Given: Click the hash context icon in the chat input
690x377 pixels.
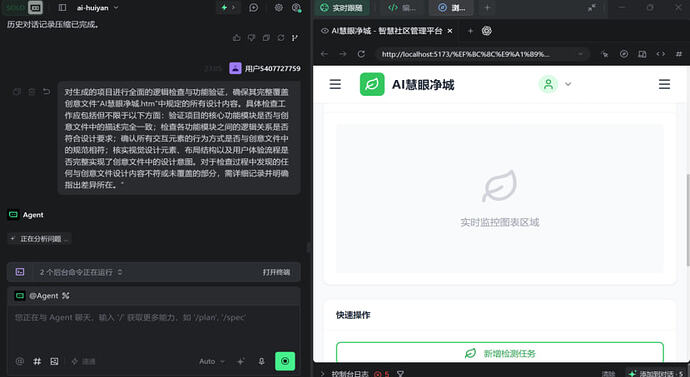Looking at the screenshot, I should coord(37,361).
